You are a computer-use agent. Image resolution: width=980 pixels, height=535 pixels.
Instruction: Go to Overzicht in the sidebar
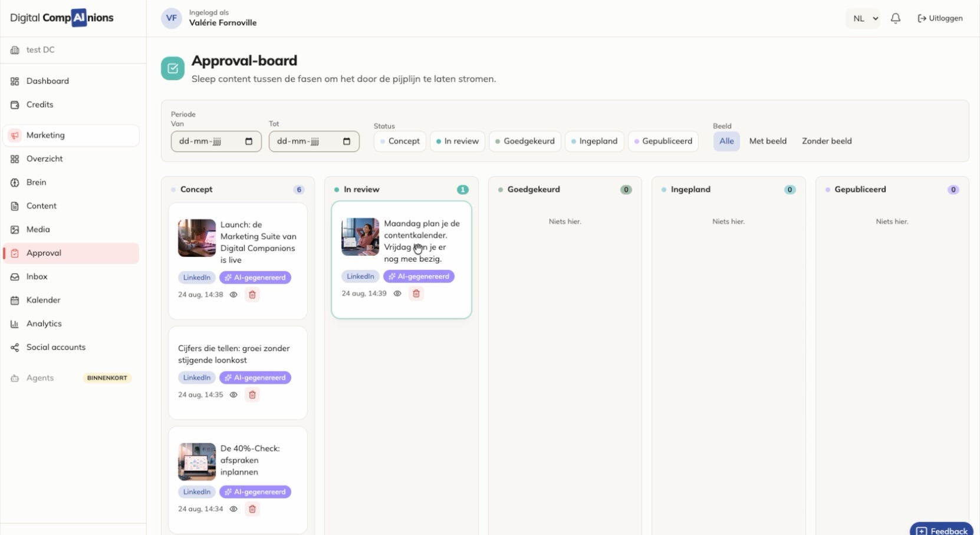[x=71, y=159]
